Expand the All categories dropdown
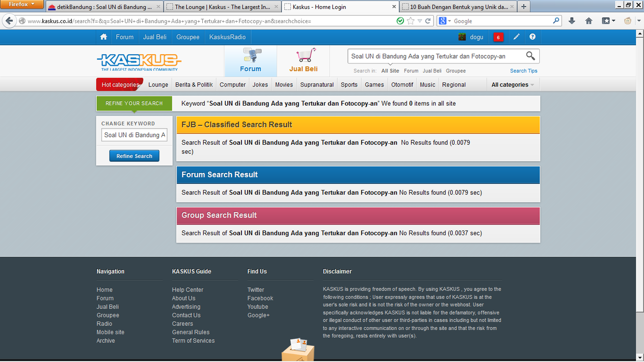 click(x=513, y=84)
